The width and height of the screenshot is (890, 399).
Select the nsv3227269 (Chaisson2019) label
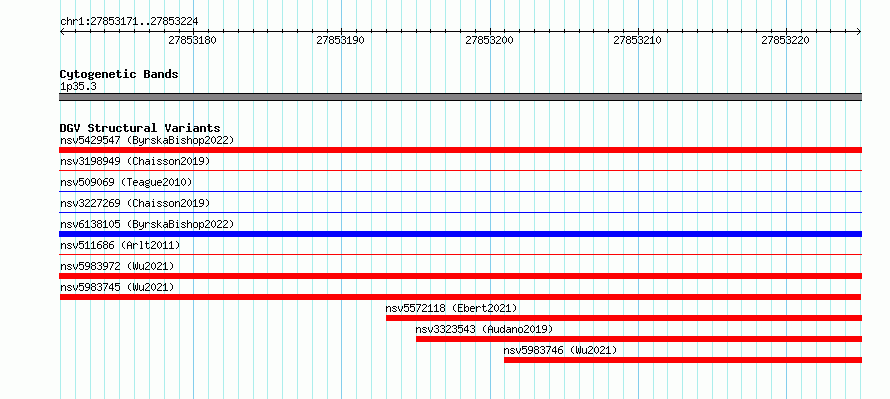135,203
